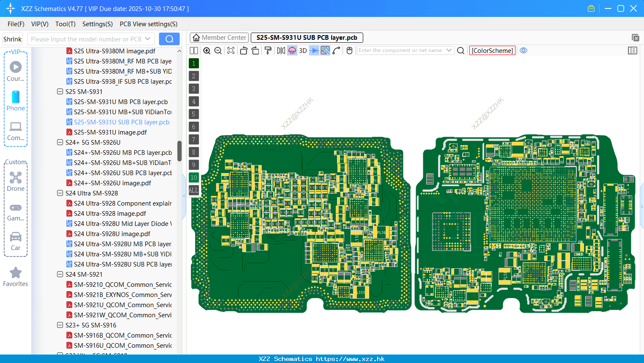Open the VIP(V) menu
Viewport: 644px width, 363px height.
tap(40, 24)
